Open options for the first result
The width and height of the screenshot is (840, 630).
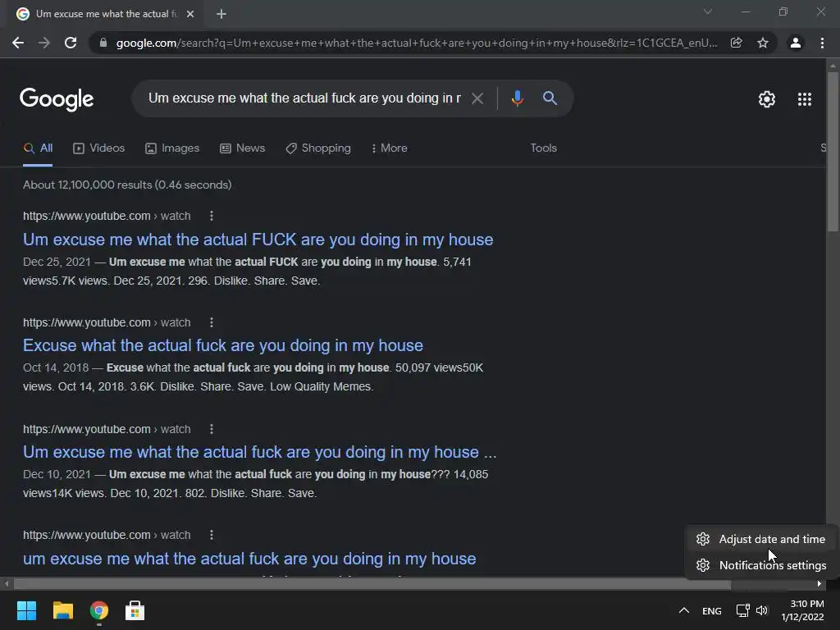212,216
